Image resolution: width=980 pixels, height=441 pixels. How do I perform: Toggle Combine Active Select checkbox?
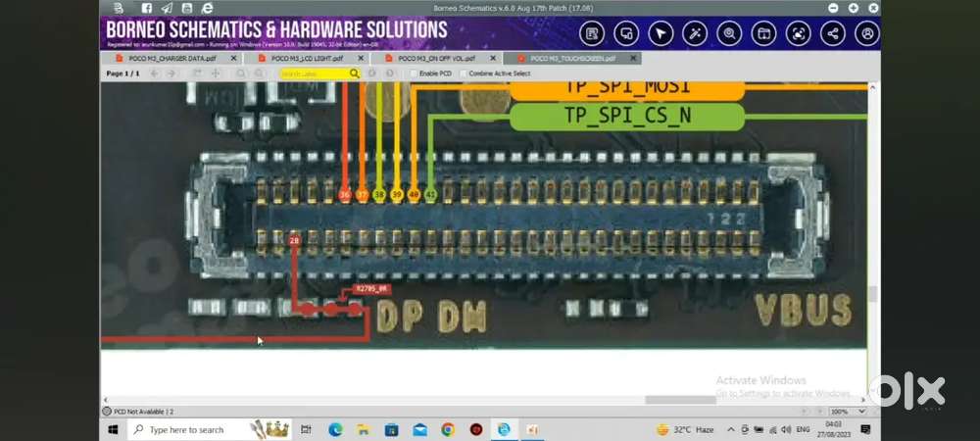pyautogui.click(x=464, y=73)
